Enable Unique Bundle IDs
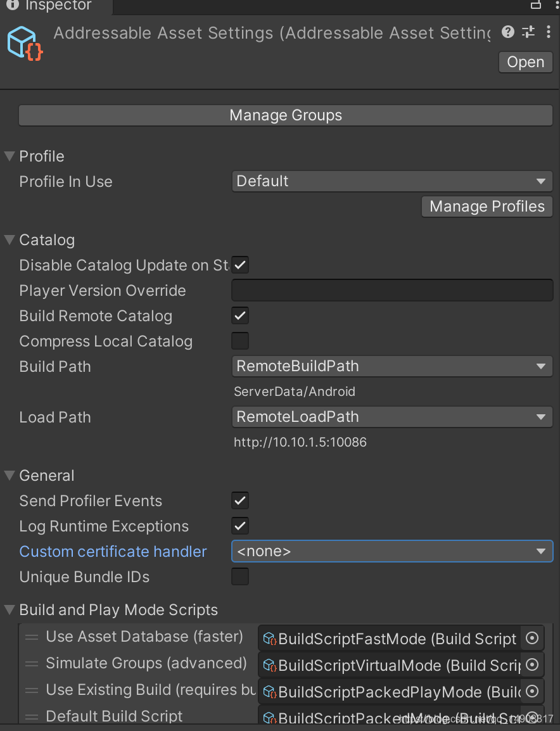This screenshot has height=731, width=560. click(x=239, y=576)
